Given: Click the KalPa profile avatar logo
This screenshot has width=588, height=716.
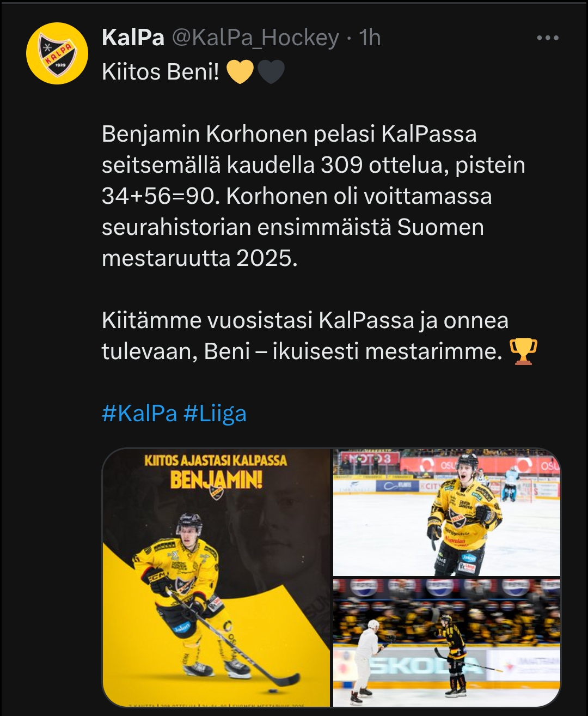Looking at the screenshot, I should point(57,53).
